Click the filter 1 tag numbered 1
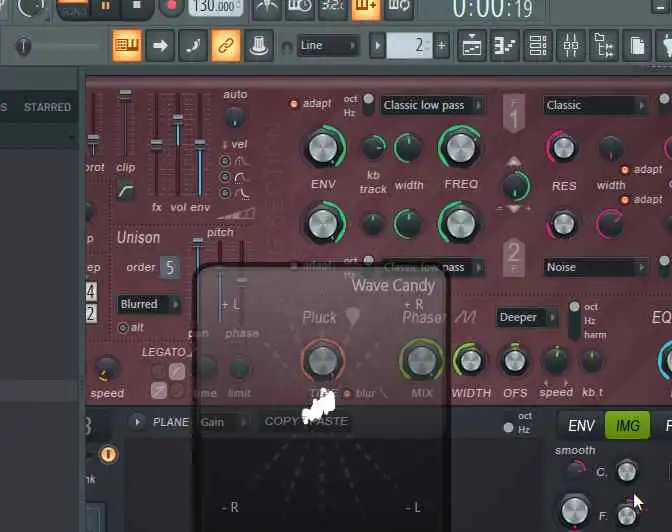The height and width of the screenshot is (532, 672). click(x=514, y=114)
